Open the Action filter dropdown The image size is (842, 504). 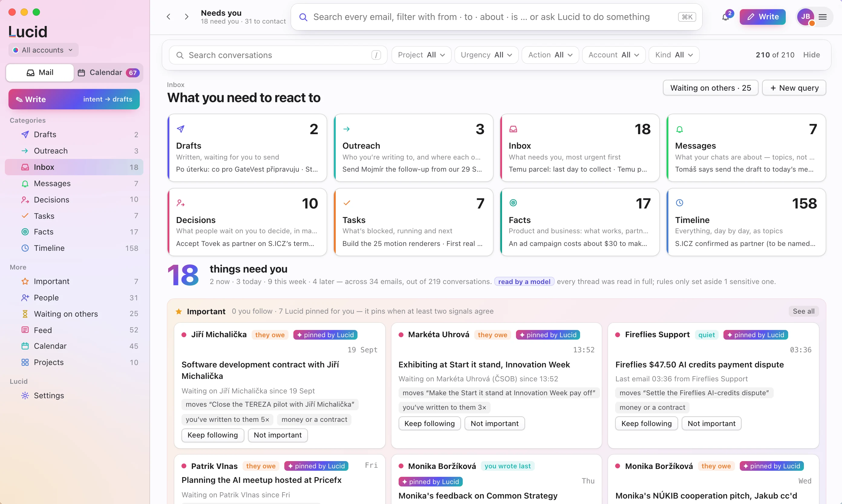(550, 55)
